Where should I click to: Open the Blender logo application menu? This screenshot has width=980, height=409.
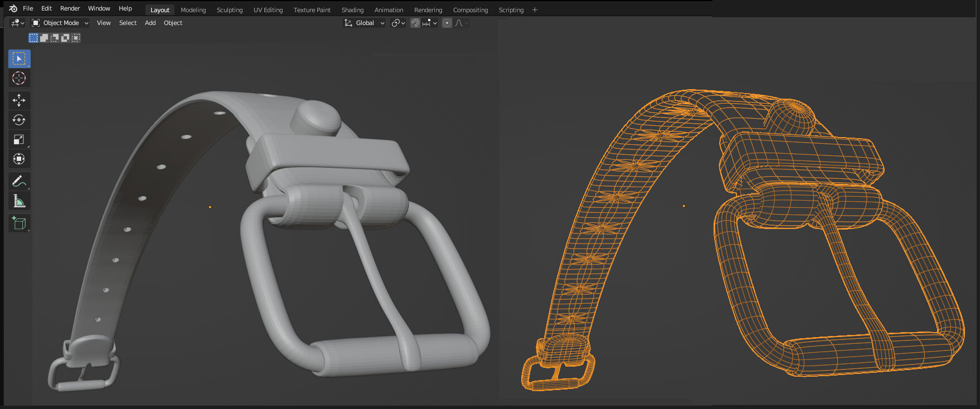point(13,8)
